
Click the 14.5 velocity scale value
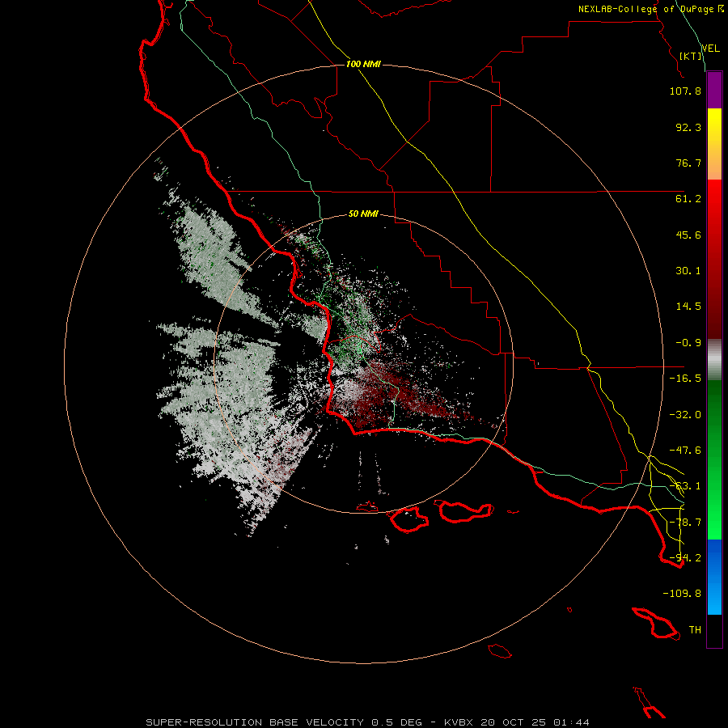pos(688,307)
